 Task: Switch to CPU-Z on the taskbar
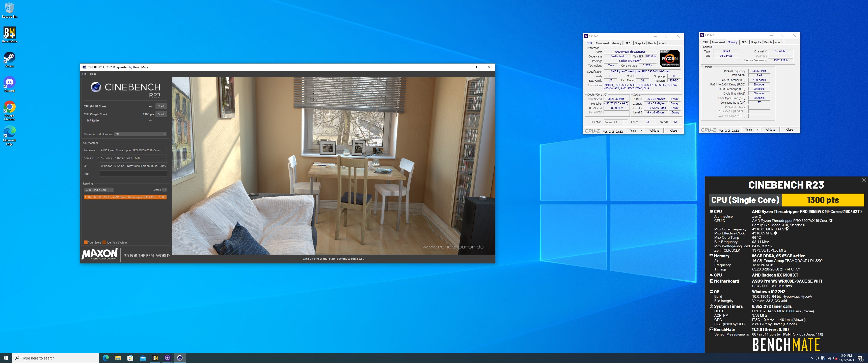[168, 358]
